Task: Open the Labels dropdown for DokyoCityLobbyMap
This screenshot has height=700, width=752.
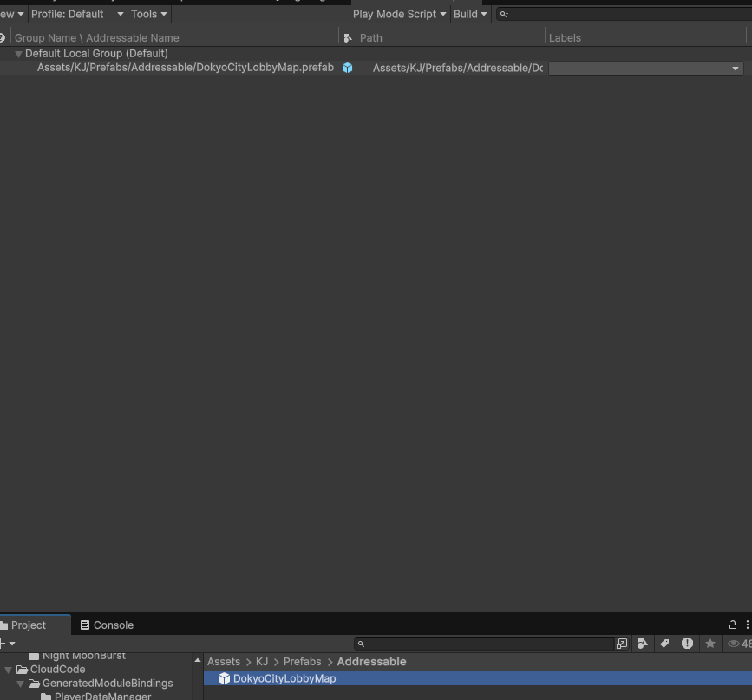Action: 646,69
